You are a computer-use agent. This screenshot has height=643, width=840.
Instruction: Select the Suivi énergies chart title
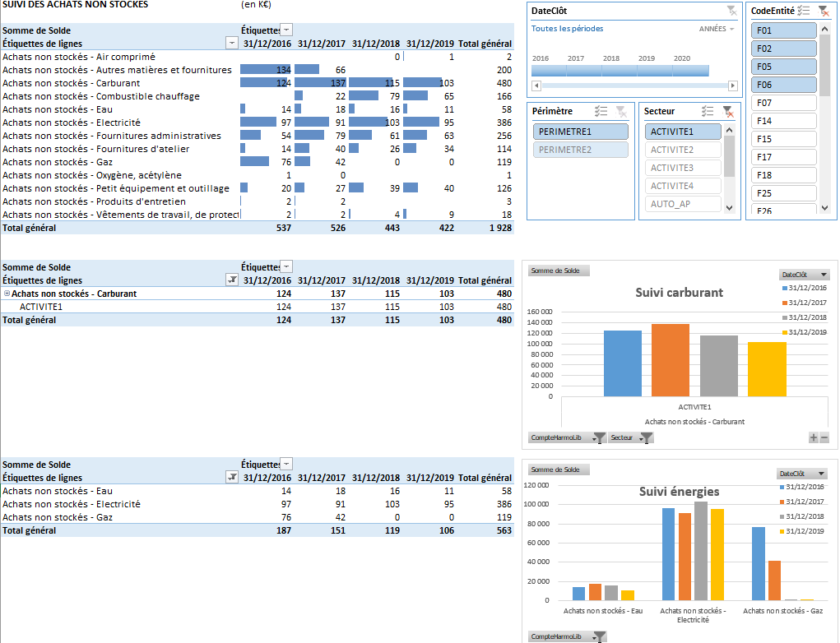click(x=679, y=492)
